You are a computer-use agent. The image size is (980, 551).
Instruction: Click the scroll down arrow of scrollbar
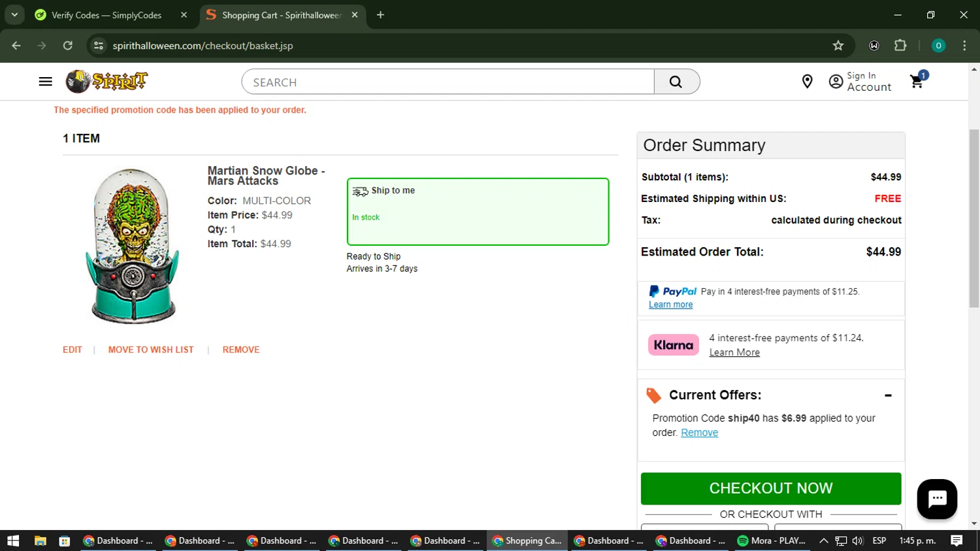pos(974,524)
